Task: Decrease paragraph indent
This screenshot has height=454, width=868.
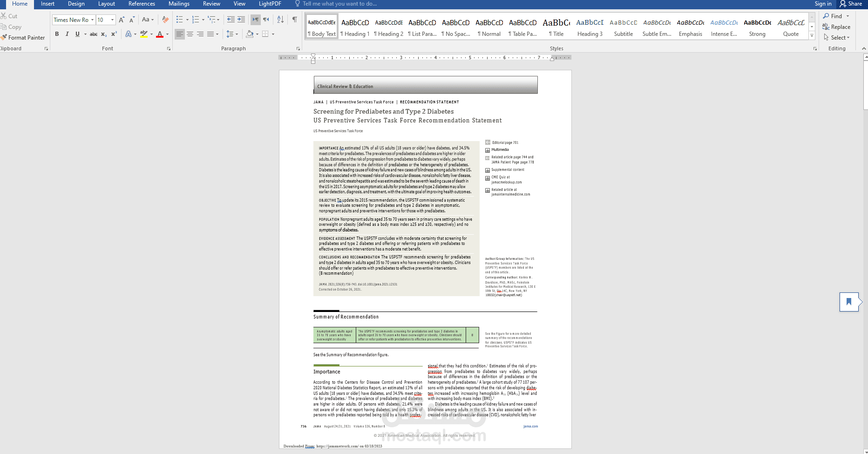Action: tap(231, 20)
